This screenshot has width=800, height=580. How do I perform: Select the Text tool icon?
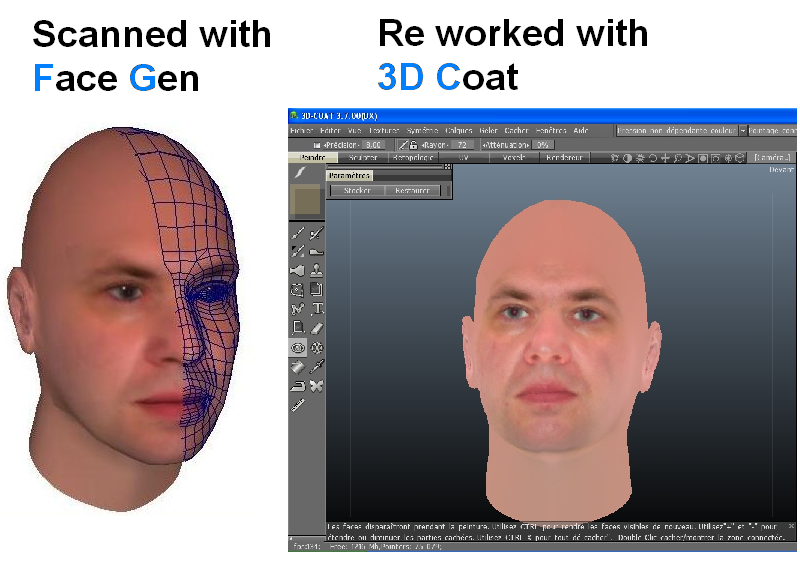[317, 309]
